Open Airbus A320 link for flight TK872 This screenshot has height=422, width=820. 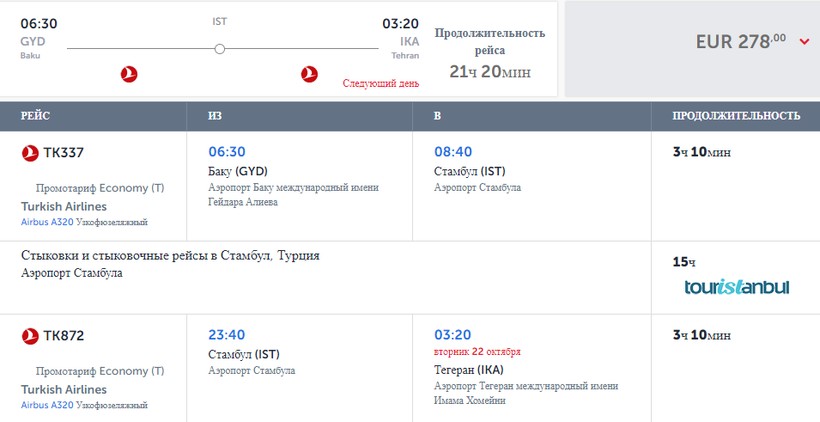pos(47,405)
